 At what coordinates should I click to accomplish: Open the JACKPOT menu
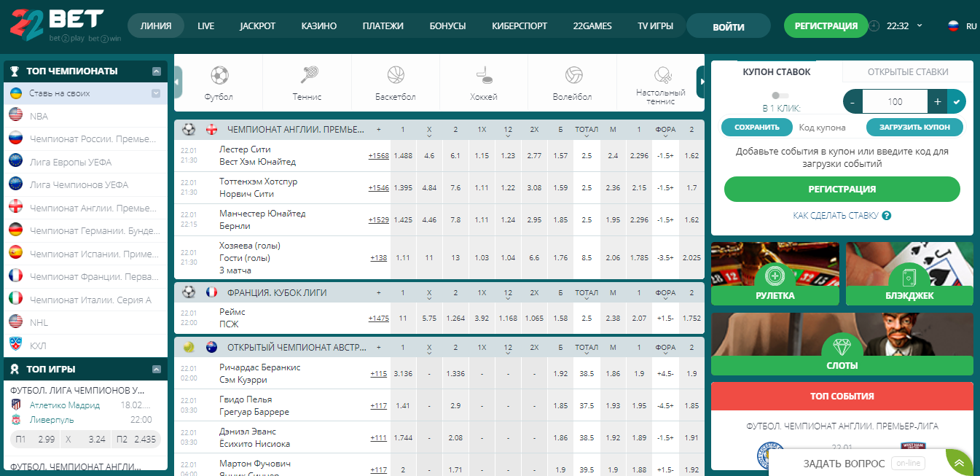(258, 26)
